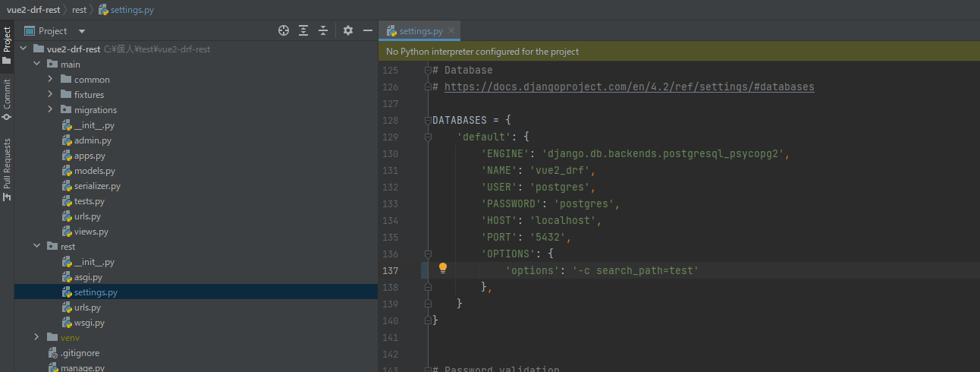Viewport: 980px width, 372px height.
Task: Select apps.py file
Action: click(x=90, y=156)
